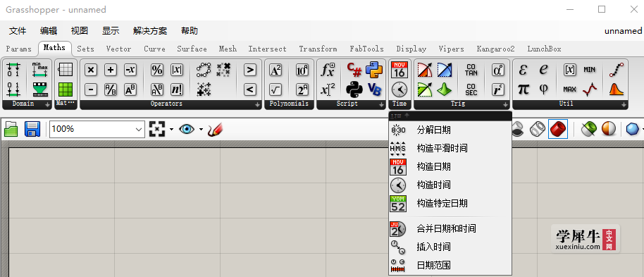
Task: Click the VB script component icon
Action: [x=373, y=90]
